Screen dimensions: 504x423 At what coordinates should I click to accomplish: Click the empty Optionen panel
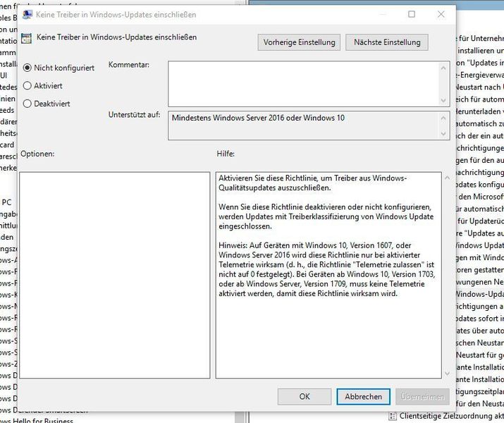pyautogui.click(x=115, y=275)
